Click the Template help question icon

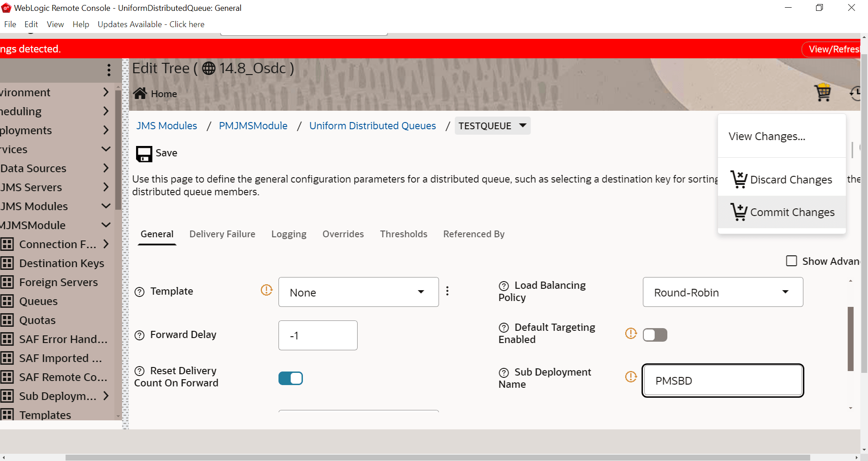(140, 292)
